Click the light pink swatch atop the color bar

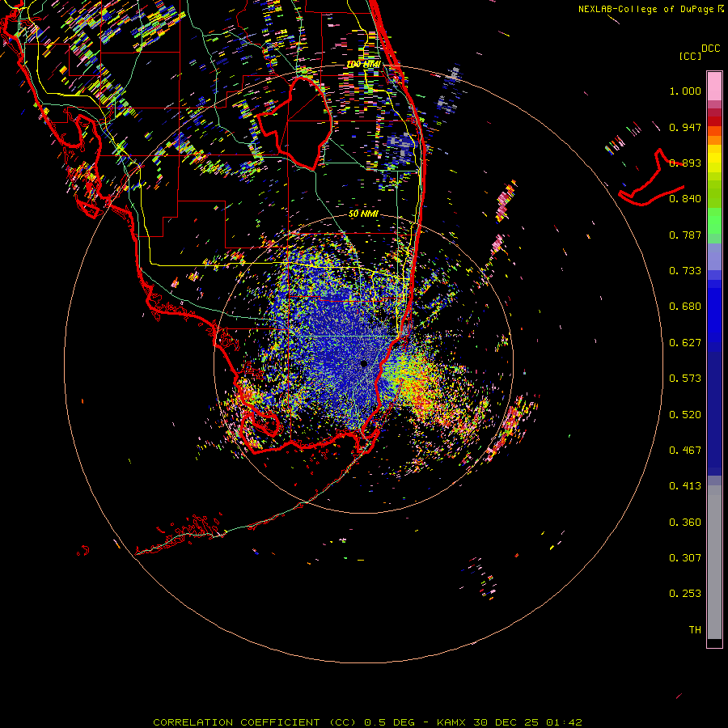[x=714, y=86]
